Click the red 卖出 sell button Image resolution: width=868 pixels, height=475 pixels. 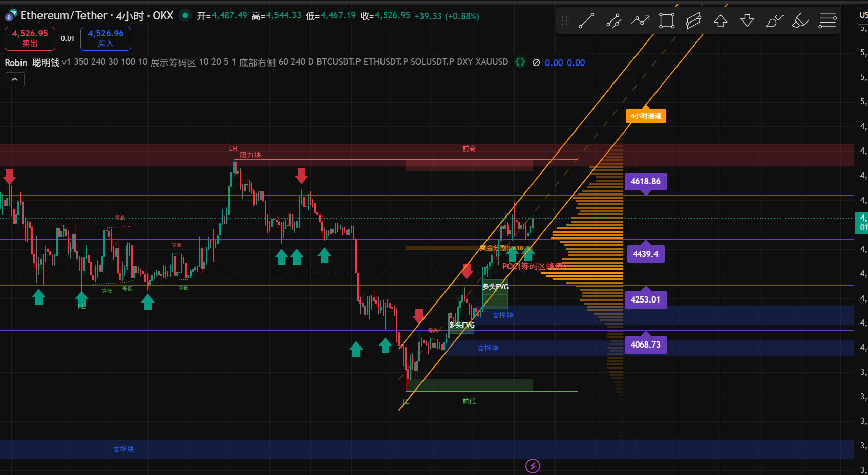pyautogui.click(x=30, y=38)
